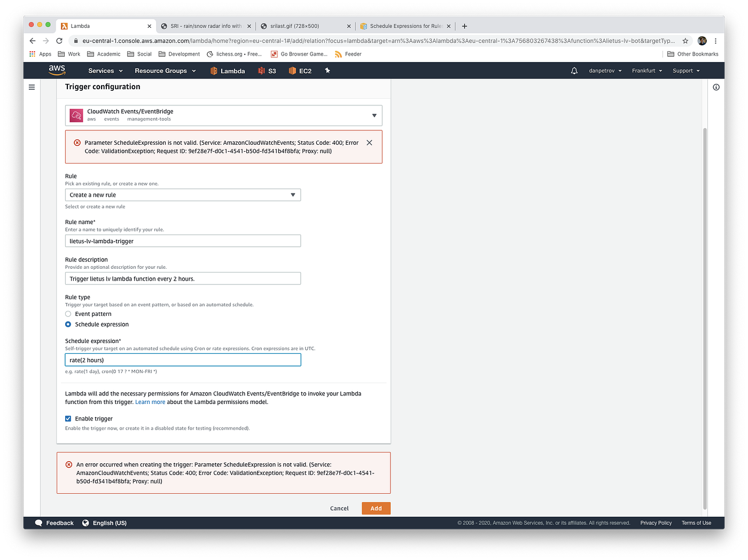Disable the Enable trigger checkbox
The height and width of the screenshot is (560, 748).
[x=68, y=418]
